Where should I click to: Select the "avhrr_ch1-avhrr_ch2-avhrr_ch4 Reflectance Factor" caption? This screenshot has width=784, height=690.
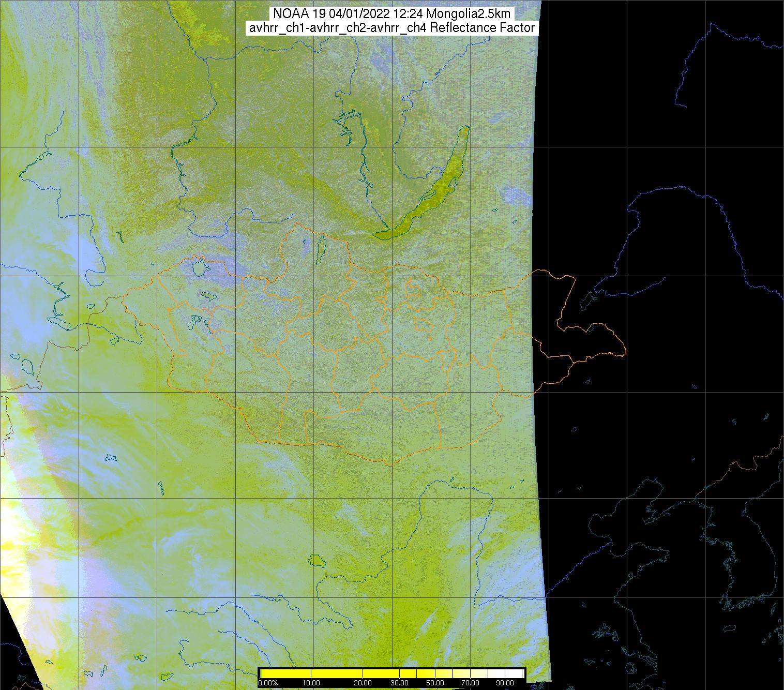point(392,28)
